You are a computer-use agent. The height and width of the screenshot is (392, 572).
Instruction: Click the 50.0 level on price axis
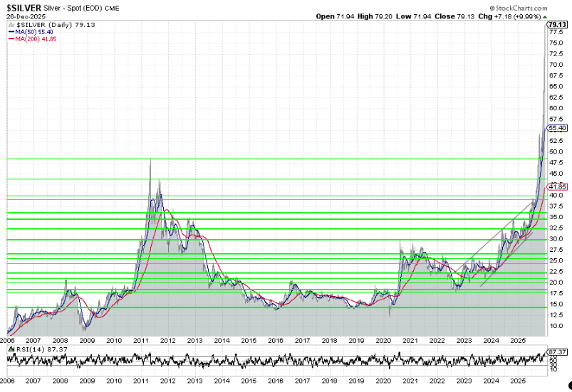pos(556,152)
